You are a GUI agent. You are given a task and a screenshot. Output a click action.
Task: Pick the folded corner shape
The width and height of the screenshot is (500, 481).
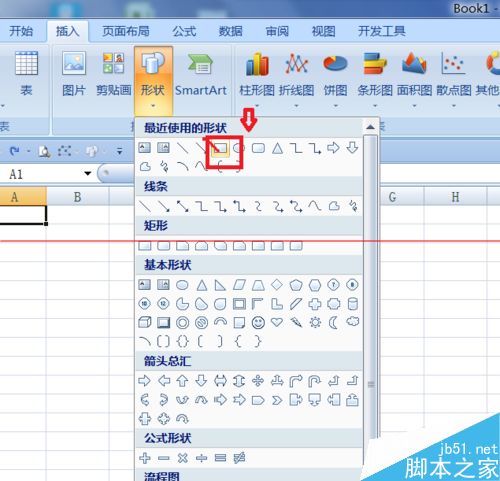[x=239, y=323]
